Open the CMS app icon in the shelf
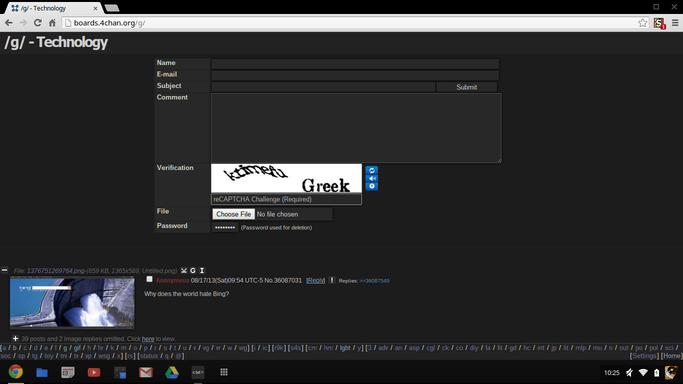Image resolution: width=683 pixels, height=384 pixels. click(x=198, y=372)
